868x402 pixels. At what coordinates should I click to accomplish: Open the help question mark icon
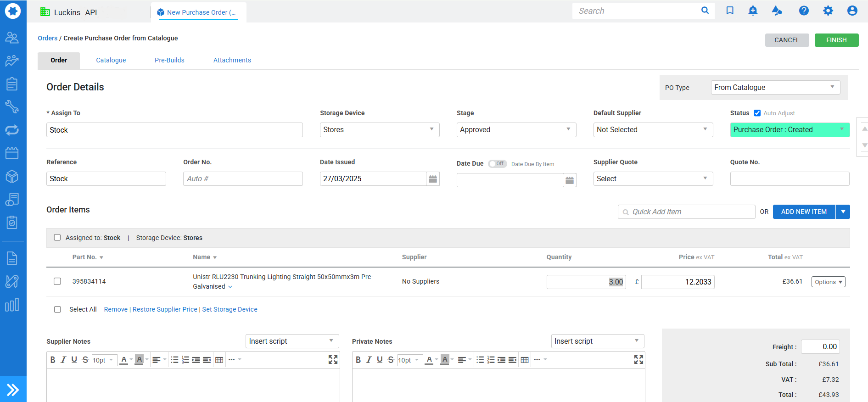(x=803, y=11)
